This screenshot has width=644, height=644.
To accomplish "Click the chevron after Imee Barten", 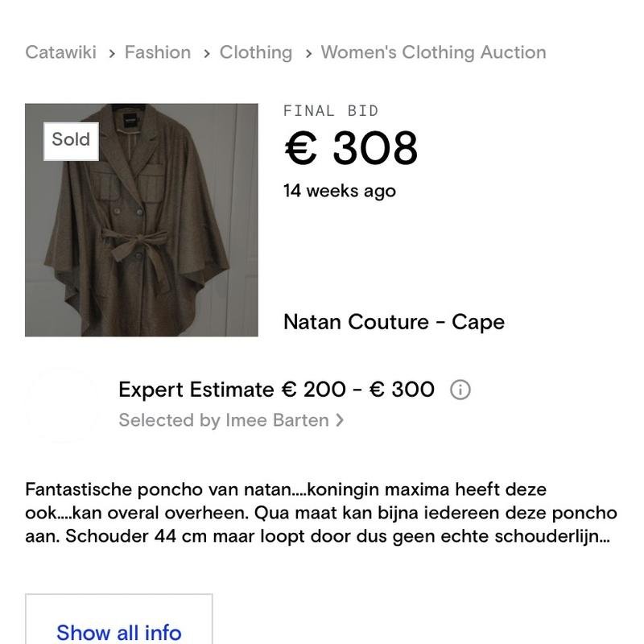I will tap(340, 420).
